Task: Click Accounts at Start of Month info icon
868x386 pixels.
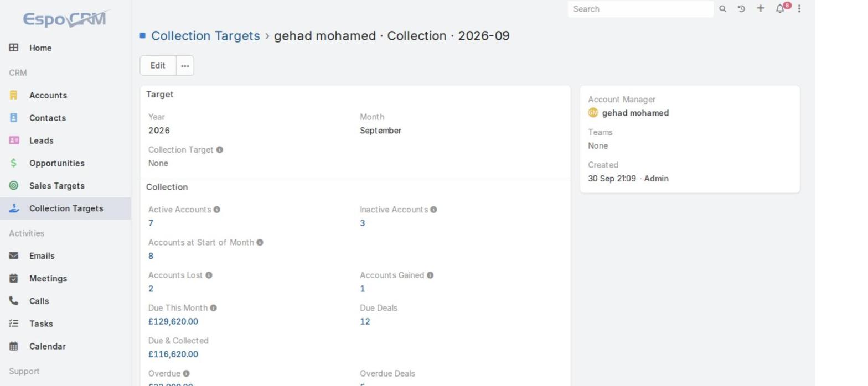Action: [260, 242]
